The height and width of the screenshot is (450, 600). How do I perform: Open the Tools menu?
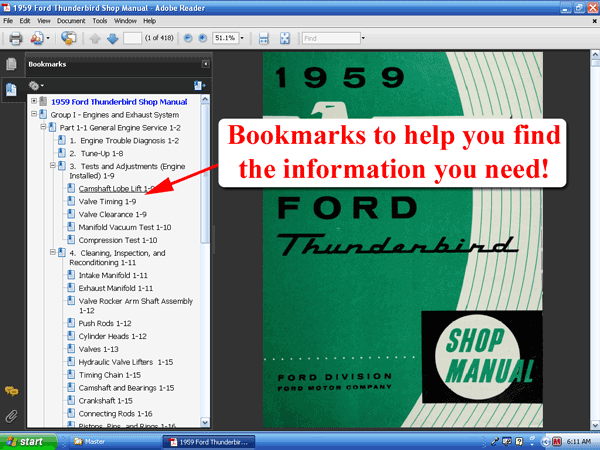tap(99, 21)
